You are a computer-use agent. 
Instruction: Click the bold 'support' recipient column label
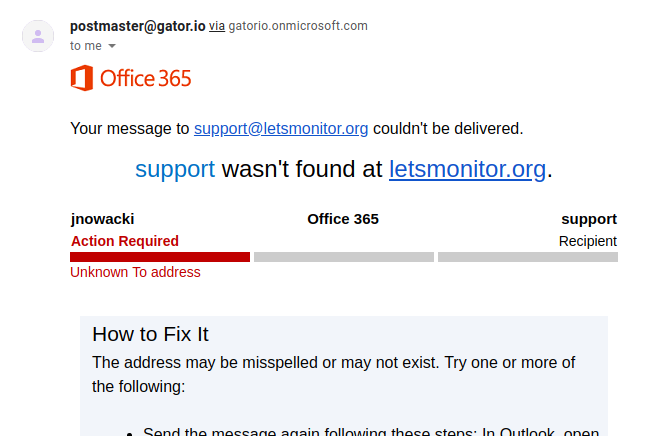click(588, 219)
